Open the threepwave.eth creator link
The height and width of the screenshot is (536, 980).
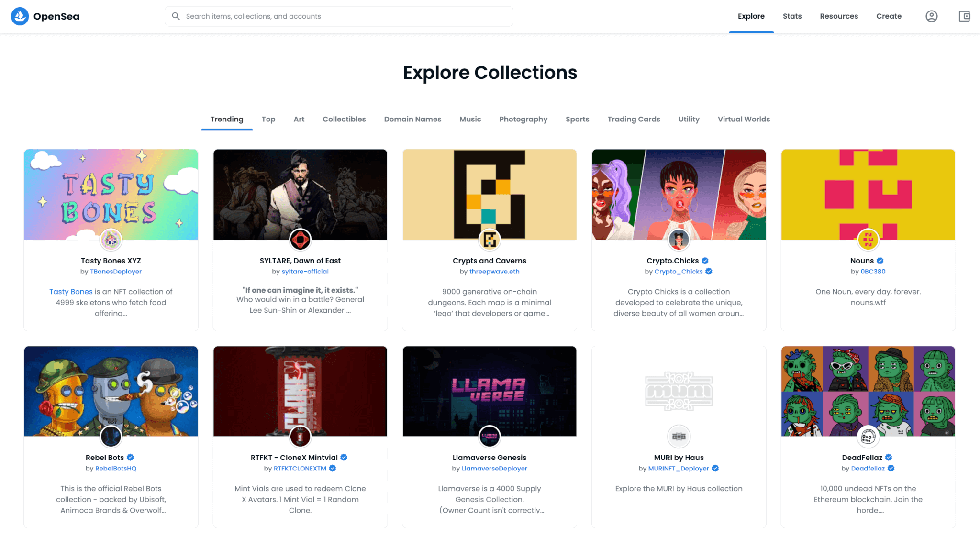click(494, 272)
